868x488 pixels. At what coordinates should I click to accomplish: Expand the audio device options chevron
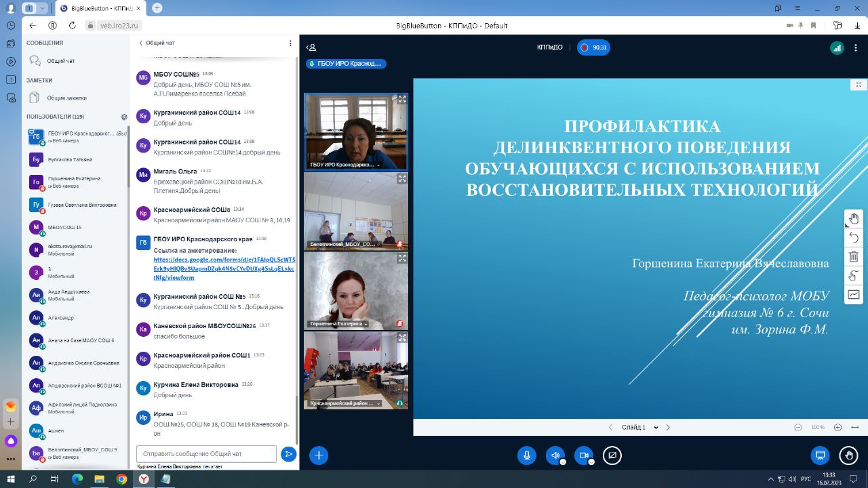[563, 462]
